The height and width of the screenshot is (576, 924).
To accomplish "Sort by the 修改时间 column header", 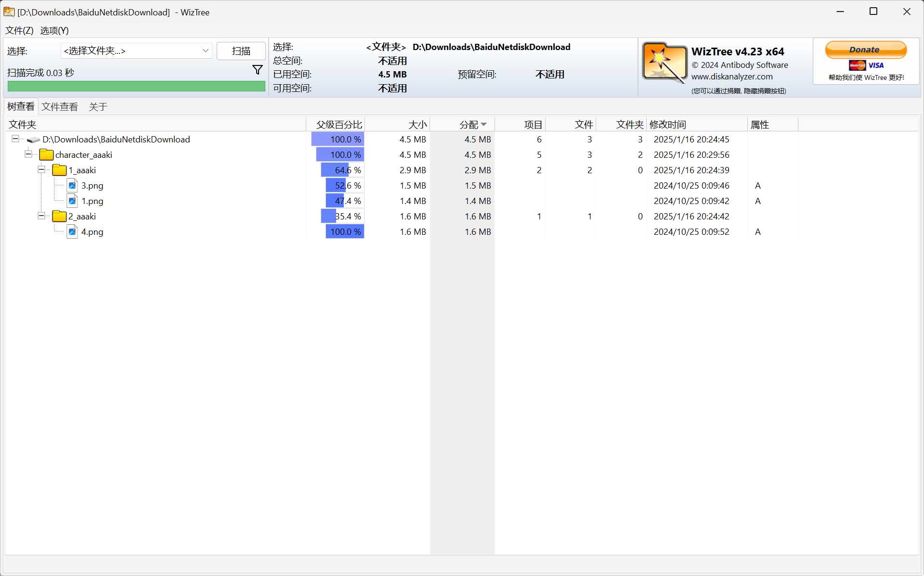I will point(667,125).
